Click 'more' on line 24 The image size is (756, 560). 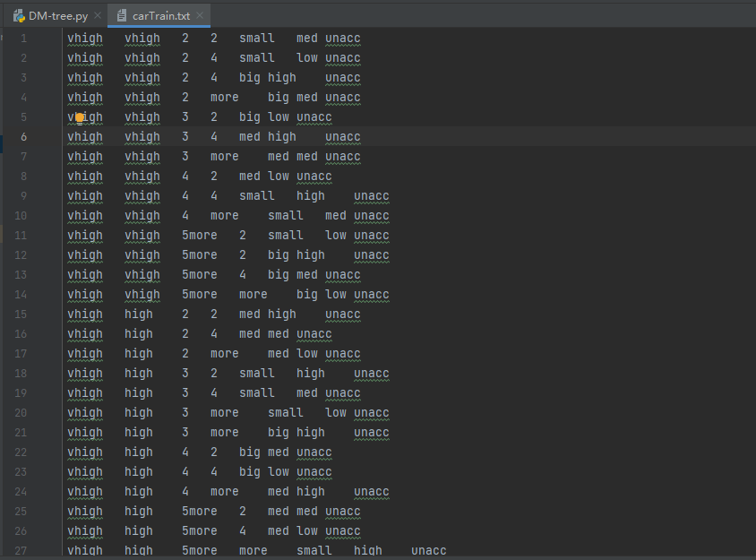(225, 492)
